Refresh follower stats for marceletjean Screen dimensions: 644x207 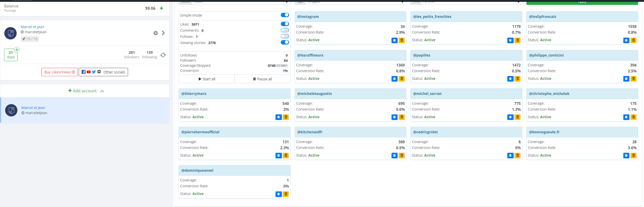(163, 55)
